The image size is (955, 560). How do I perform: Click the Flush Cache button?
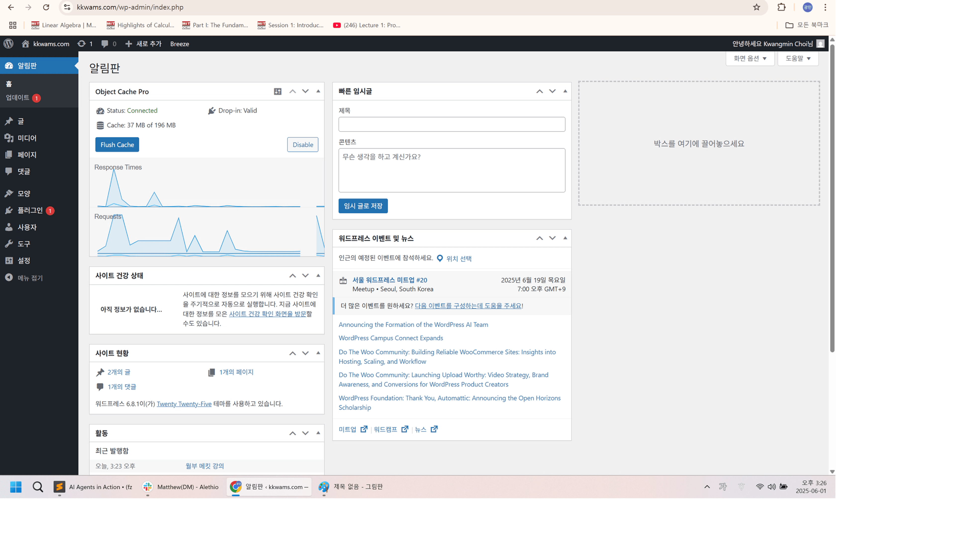(117, 145)
